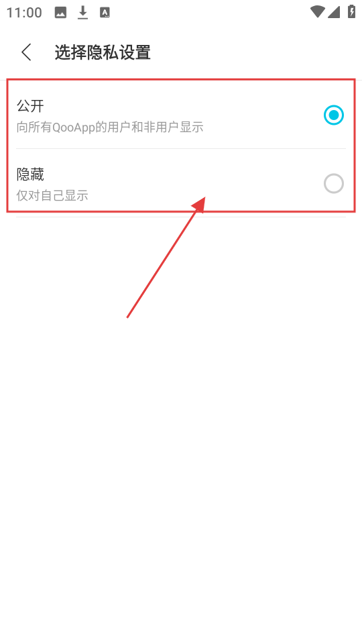Image resolution: width=362 pixels, height=644 pixels.
Task: Tap the download notification icon in status bar
Action: (x=83, y=13)
